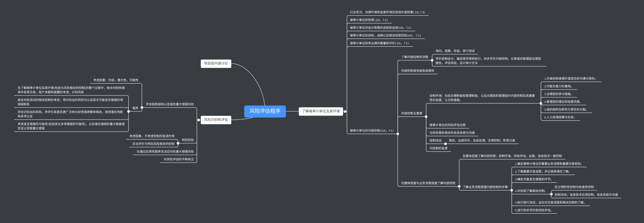The height and width of the screenshot is (223, 644).
Task: Click the 风险识别和评估 topic box
Action: pos(216,120)
